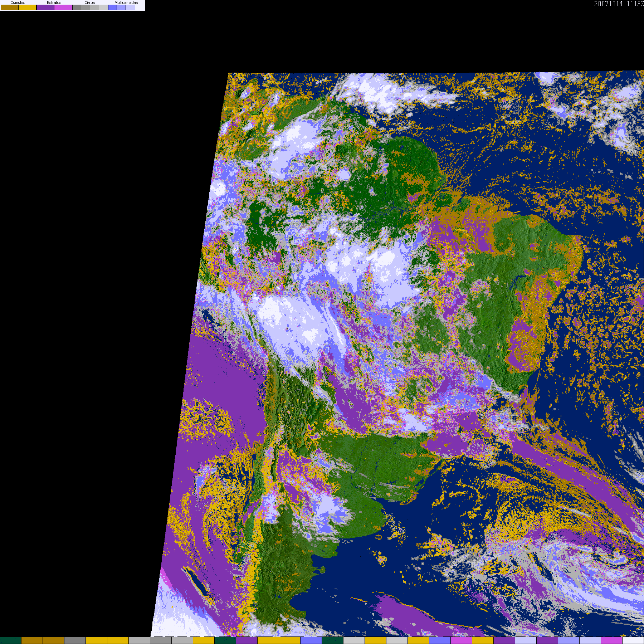Select the magenta Estratos swatch

click(x=63, y=7)
